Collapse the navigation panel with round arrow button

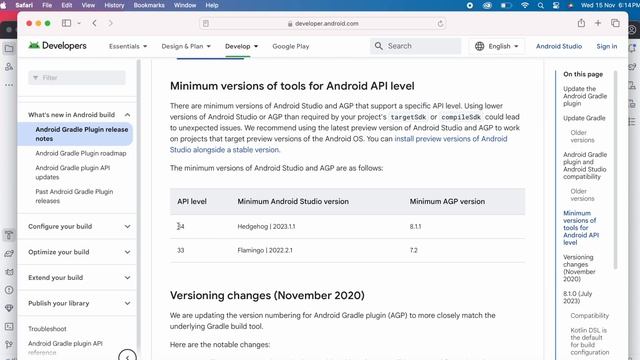pos(127,356)
